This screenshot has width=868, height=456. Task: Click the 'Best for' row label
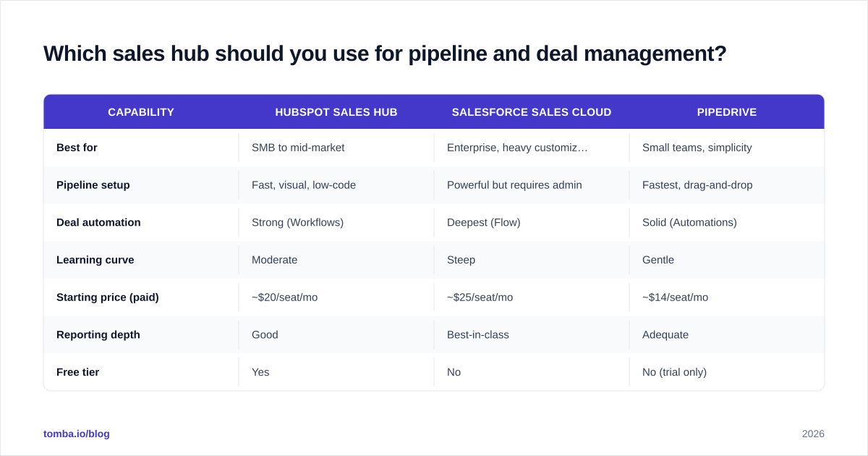77,148
